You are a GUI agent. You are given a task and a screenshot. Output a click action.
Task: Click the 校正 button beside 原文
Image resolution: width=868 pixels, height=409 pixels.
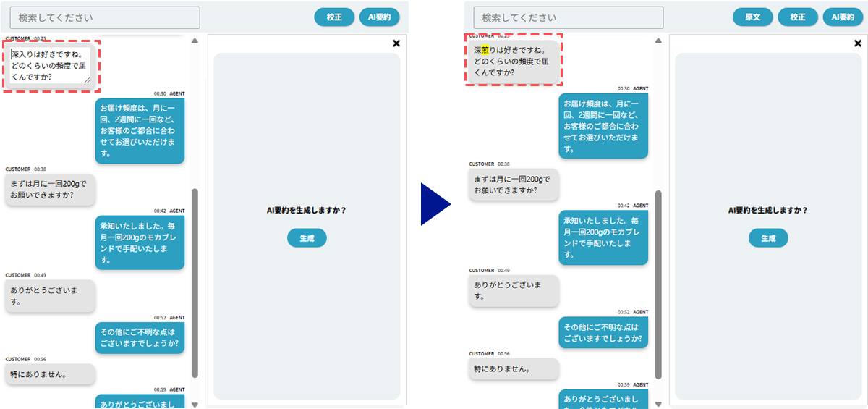pos(798,17)
